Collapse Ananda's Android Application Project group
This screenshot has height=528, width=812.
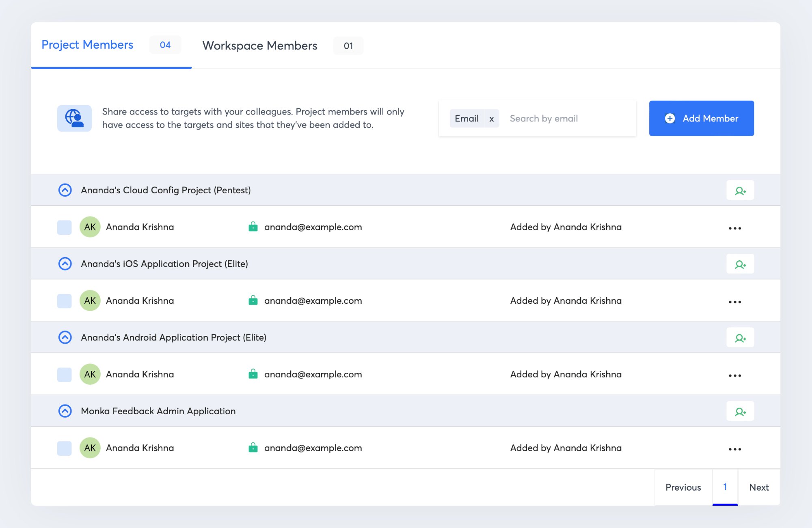tap(65, 337)
